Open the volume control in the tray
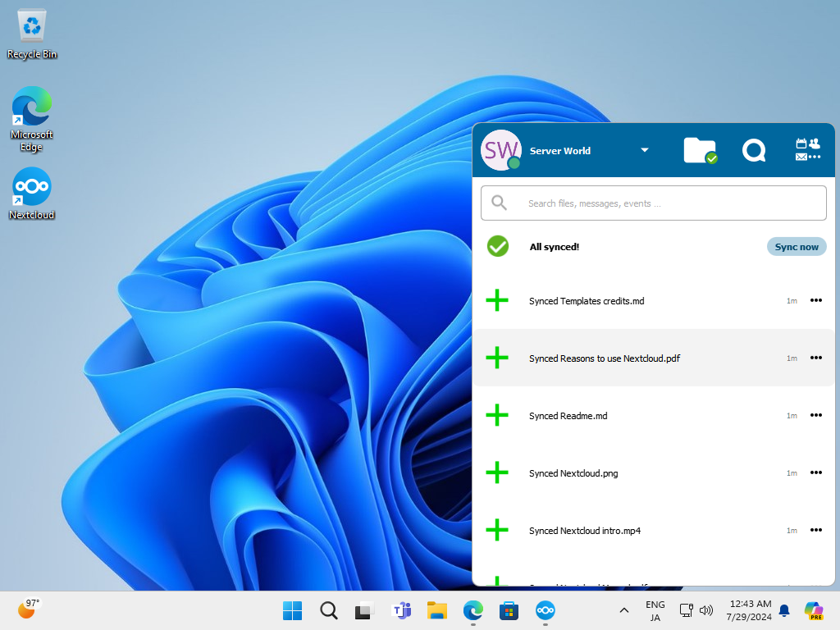This screenshot has width=840, height=630. [x=706, y=610]
